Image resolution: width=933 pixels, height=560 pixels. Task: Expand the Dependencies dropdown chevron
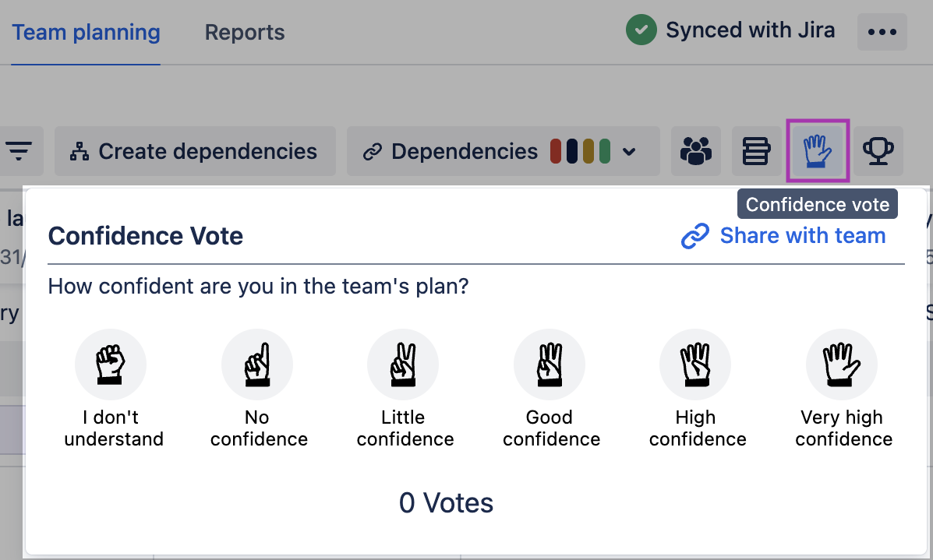pos(630,152)
